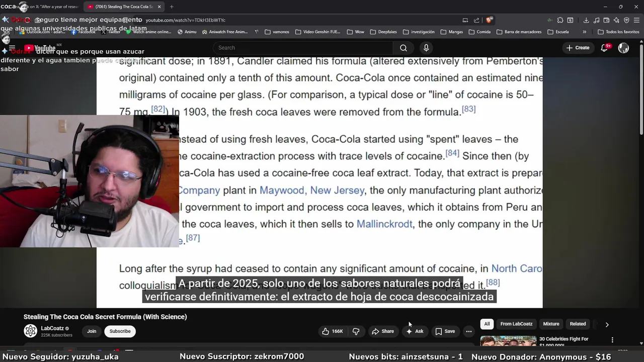644x362 pixels.
Task: Open LabCoatz channel avatar
Action: pos(31,331)
